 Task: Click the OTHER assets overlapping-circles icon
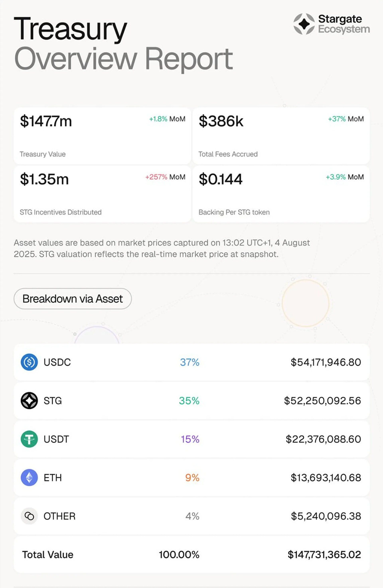point(29,516)
